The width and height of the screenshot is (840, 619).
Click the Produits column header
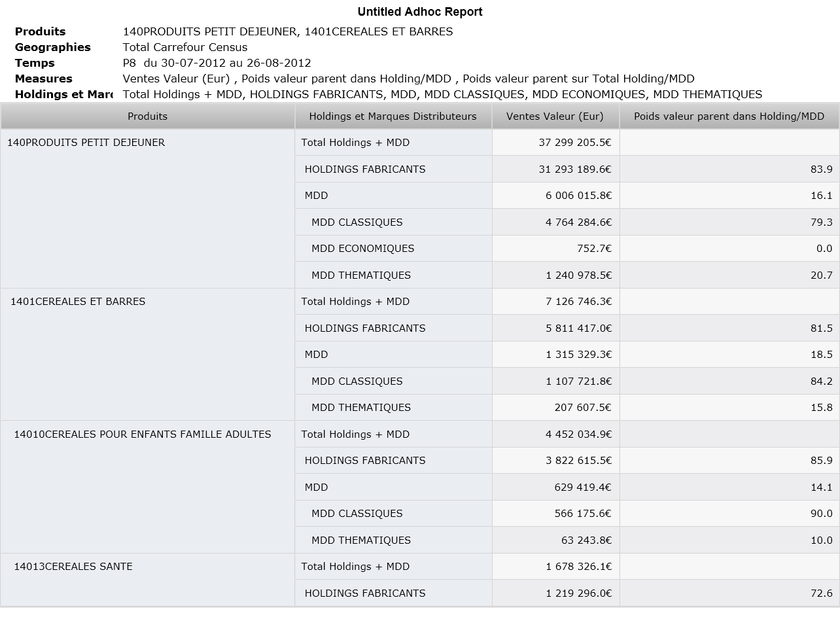pyautogui.click(x=148, y=116)
